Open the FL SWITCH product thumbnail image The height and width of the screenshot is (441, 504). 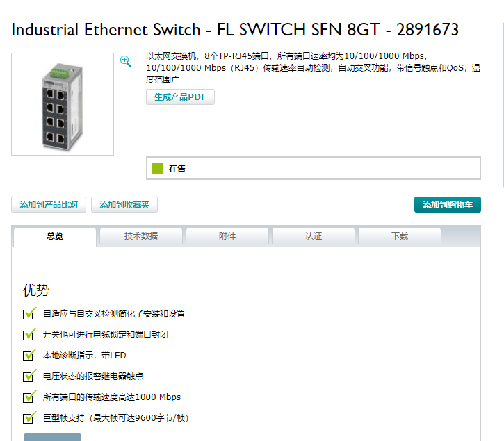point(63,104)
